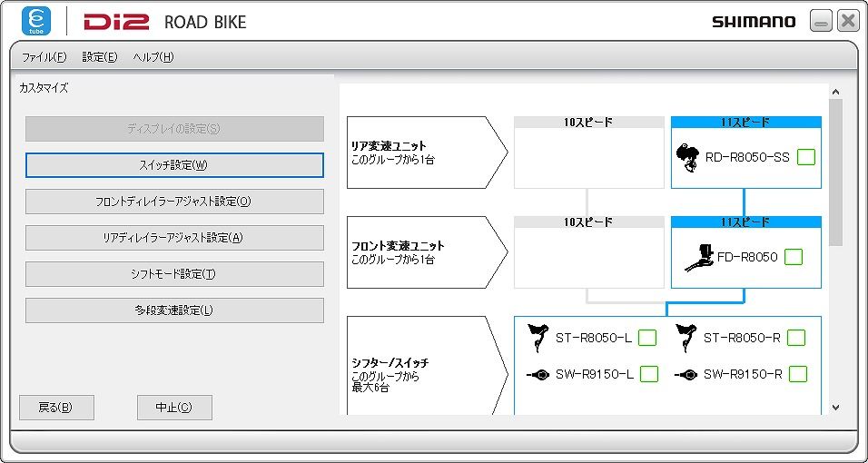This screenshot has height=463, width=868.
Task: Click the front unit 11スピード header
Action: pyautogui.click(x=746, y=222)
